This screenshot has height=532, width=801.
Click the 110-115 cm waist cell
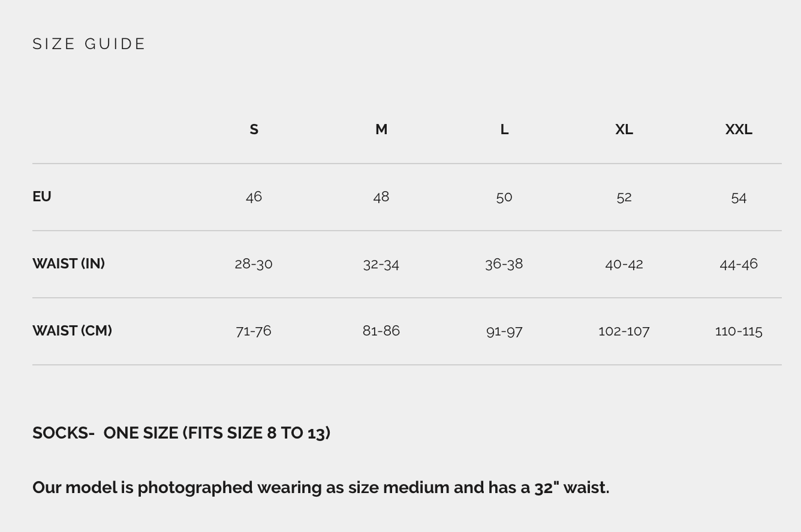click(x=739, y=331)
